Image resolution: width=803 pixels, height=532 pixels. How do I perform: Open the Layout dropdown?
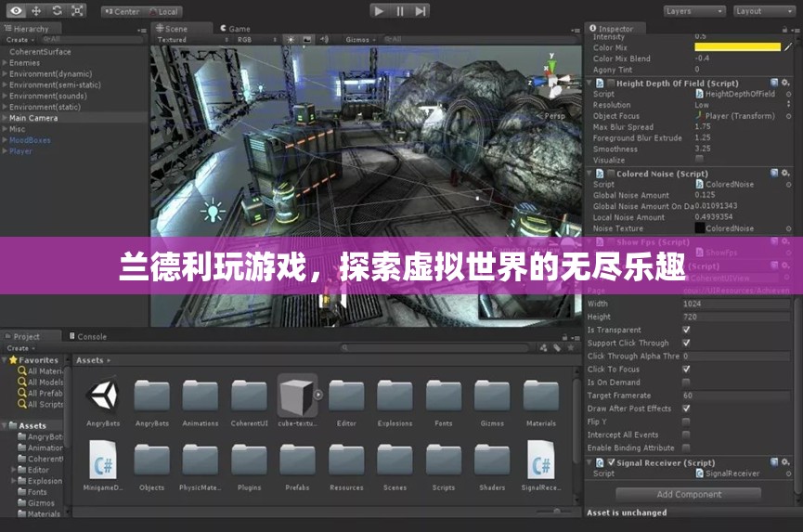click(764, 11)
